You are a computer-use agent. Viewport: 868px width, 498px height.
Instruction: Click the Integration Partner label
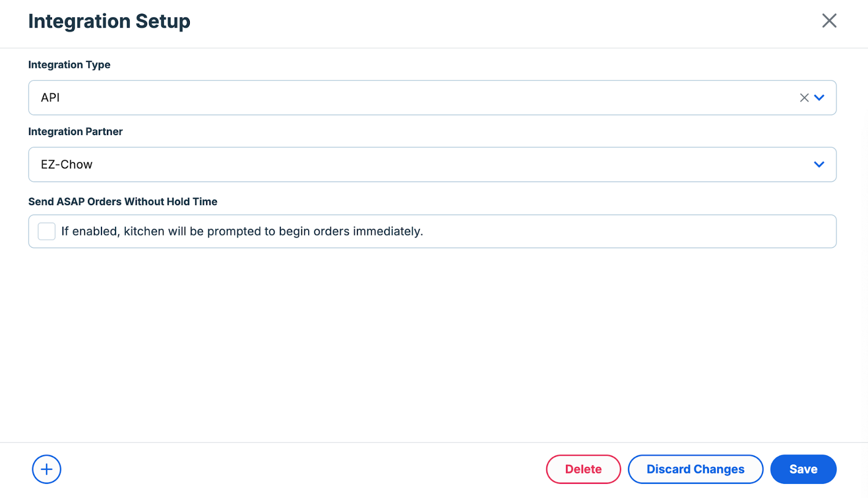click(x=75, y=131)
